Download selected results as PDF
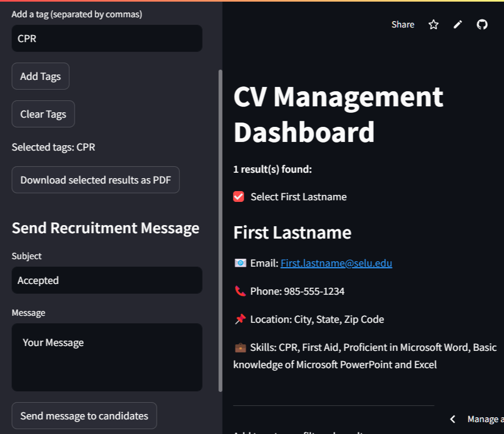 [96, 180]
